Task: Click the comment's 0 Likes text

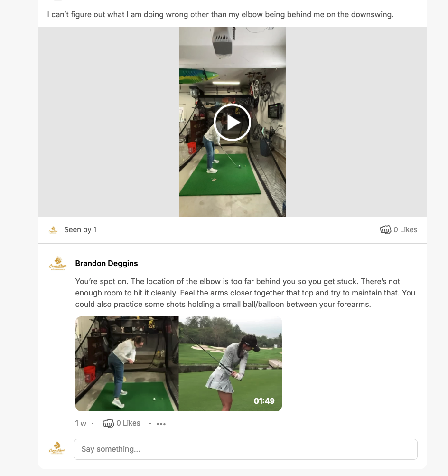Action: pyautogui.click(x=128, y=423)
